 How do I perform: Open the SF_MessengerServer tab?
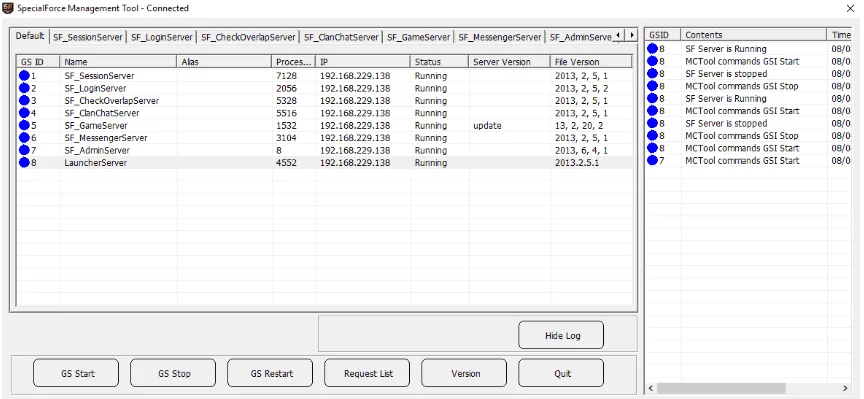tap(500, 37)
